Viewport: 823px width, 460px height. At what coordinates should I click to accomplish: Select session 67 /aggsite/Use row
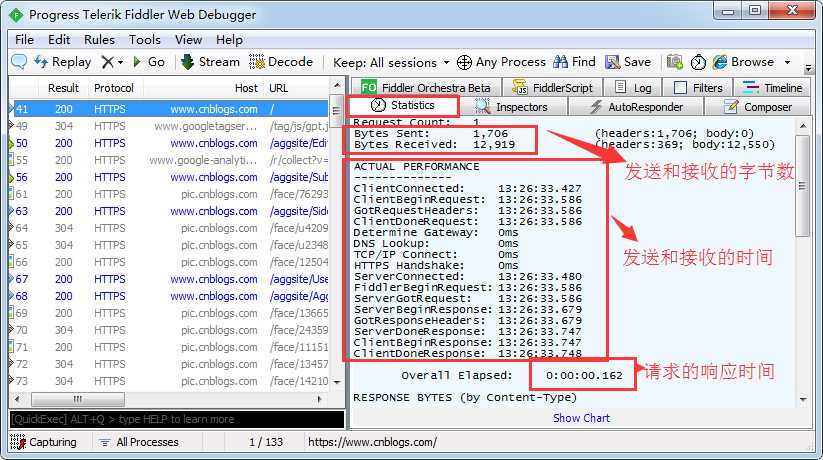(169, 279)
